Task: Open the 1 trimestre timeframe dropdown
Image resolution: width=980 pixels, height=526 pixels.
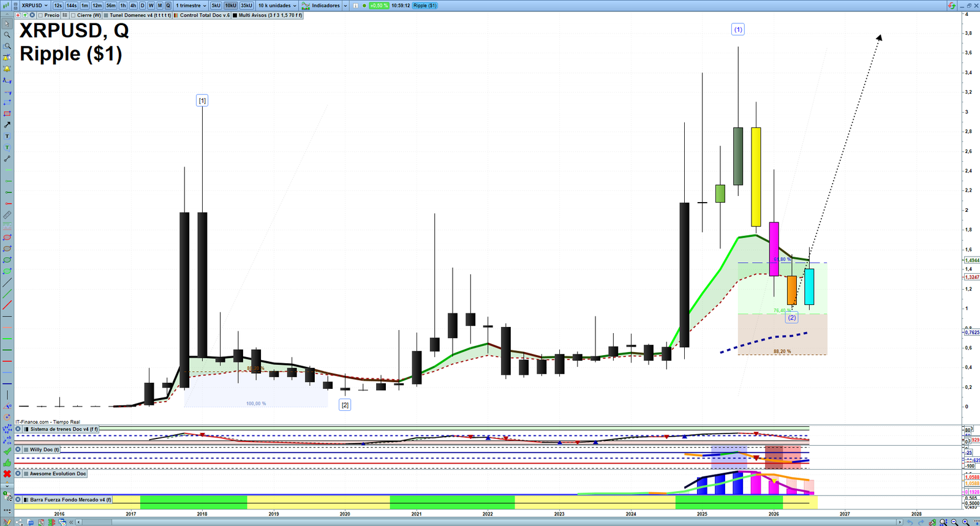Action: pyautogui.click(x=191, y=6)
